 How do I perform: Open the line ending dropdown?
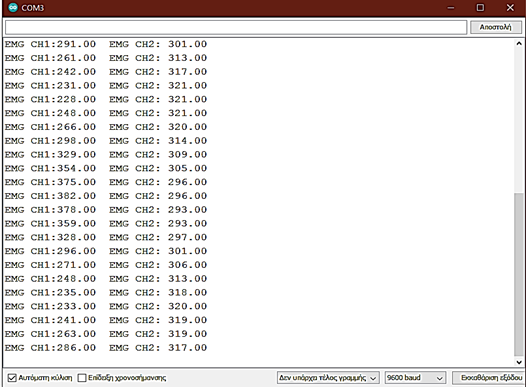tap(328, 378)
